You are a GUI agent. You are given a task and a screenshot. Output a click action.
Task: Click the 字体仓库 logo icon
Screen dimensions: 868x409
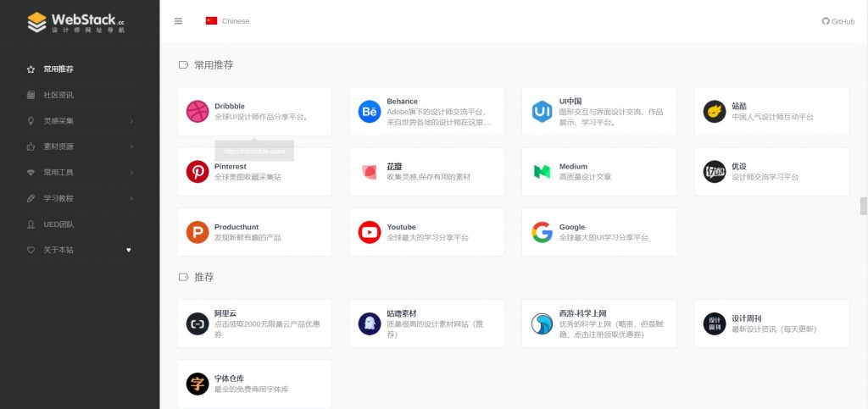[x=198, y=384]
